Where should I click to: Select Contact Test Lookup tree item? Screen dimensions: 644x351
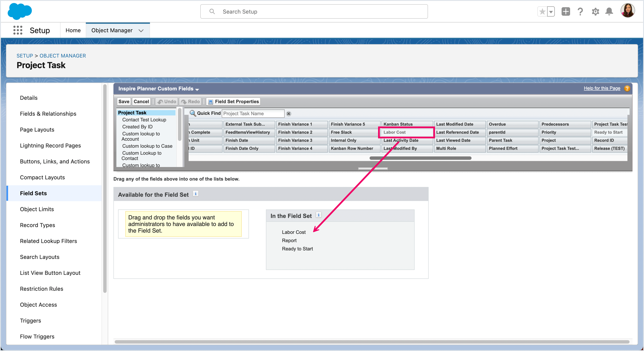pyautogui.click(x=144, y=120)
